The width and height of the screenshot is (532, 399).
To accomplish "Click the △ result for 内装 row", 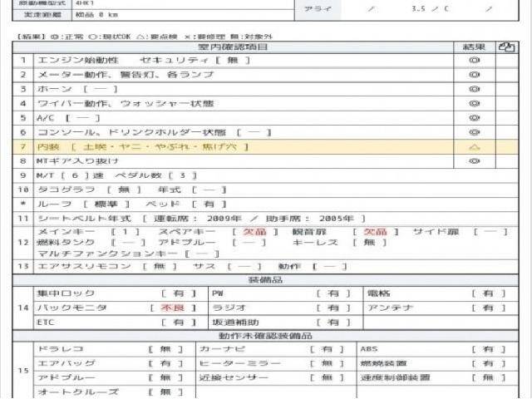I will click(x=474, y=147).
